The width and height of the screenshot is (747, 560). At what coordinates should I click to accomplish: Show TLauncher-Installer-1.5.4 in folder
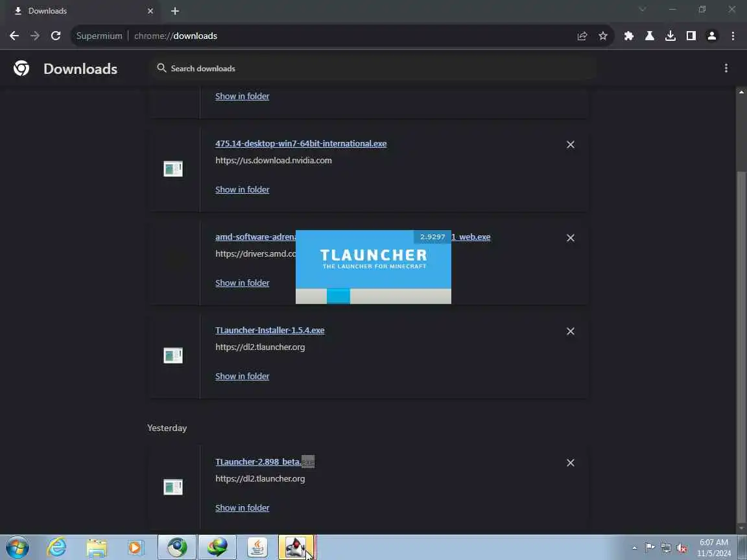[x=242, y=376]
